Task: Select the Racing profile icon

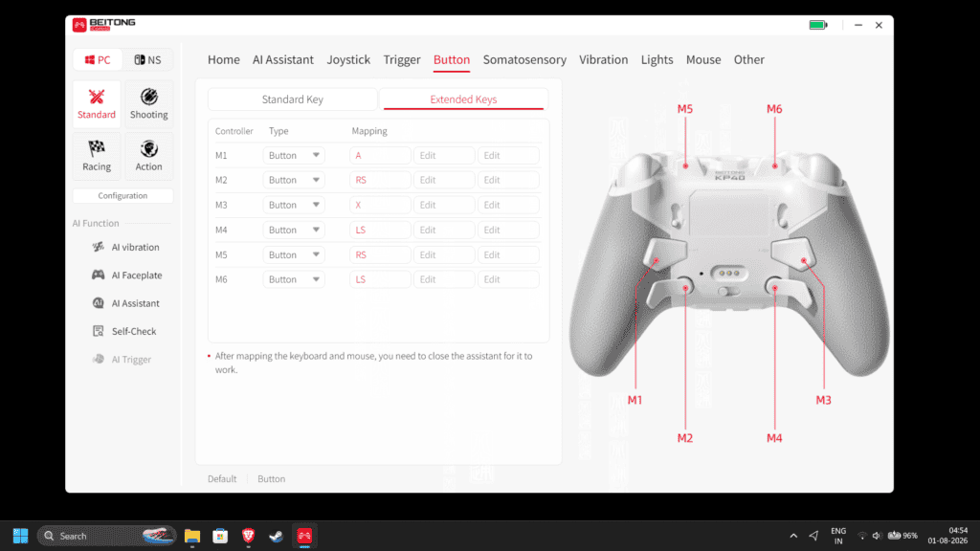Action: pos(97,156)
